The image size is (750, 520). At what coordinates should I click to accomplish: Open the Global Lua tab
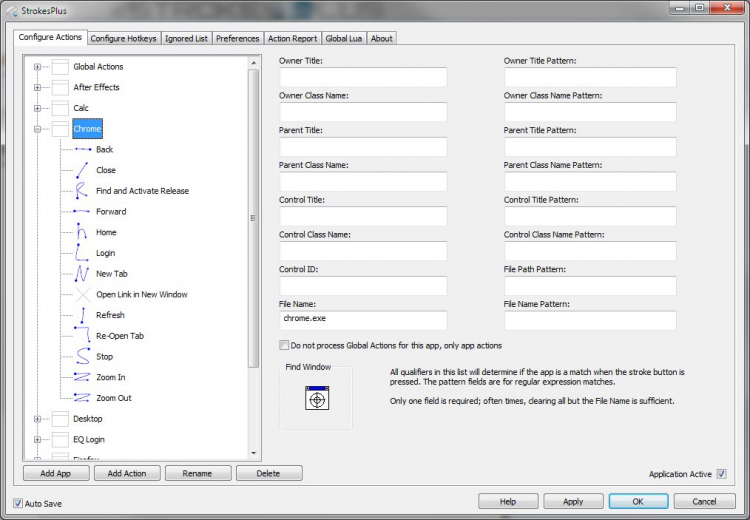click(343, 38)
